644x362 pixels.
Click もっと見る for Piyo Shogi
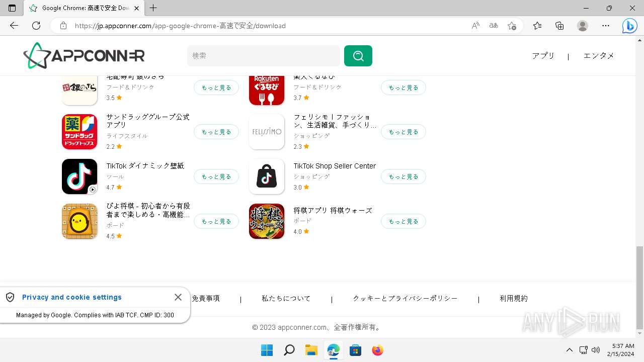(216, 221)
